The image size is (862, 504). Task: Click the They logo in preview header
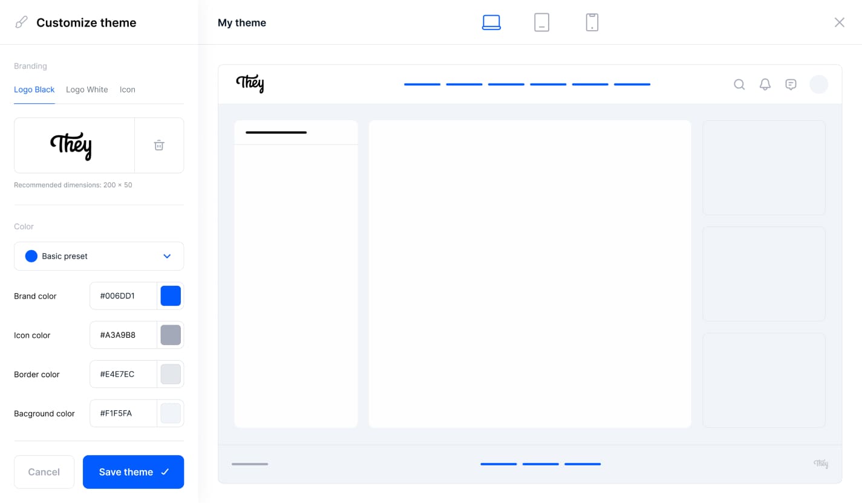pyautogui.click(x=250, y=84)
